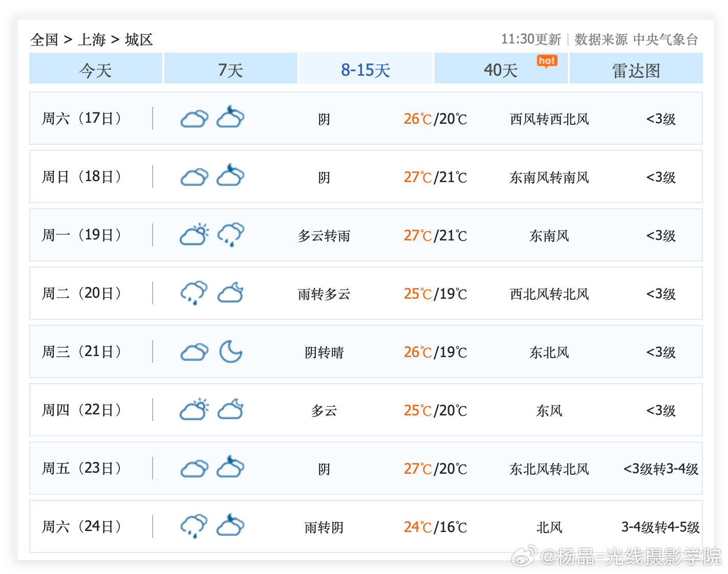
Task: Click the 中央气象台 data source label
Action: pyautogui.click(x=666, y=39)
